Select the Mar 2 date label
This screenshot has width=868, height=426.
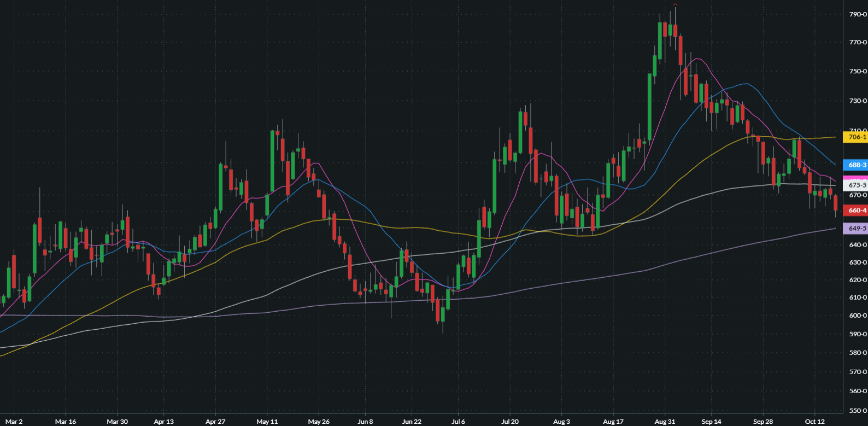[14, 422]
